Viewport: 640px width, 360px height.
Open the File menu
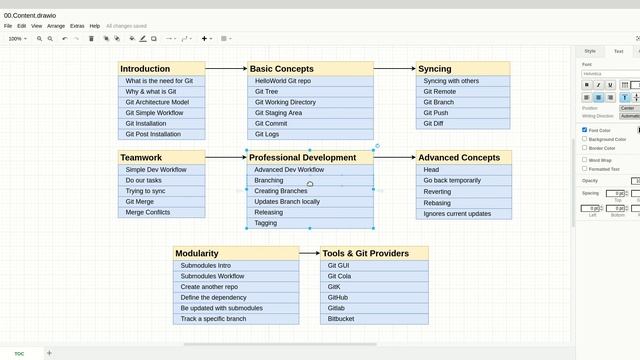click(x=8, y=26)
